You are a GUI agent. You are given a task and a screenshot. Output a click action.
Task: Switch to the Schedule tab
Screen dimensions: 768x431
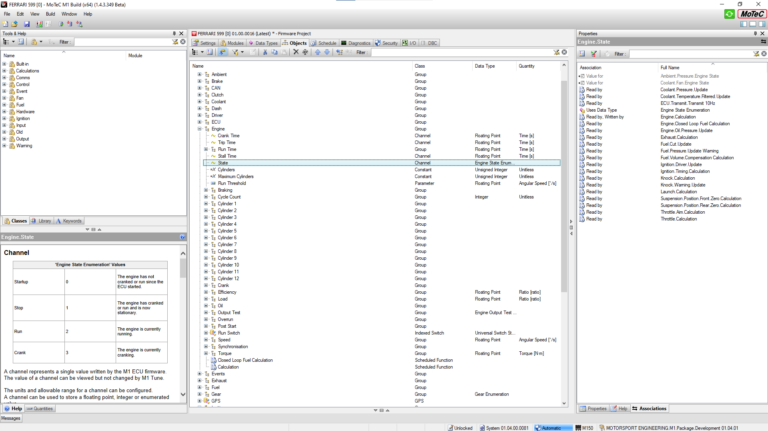323,43
